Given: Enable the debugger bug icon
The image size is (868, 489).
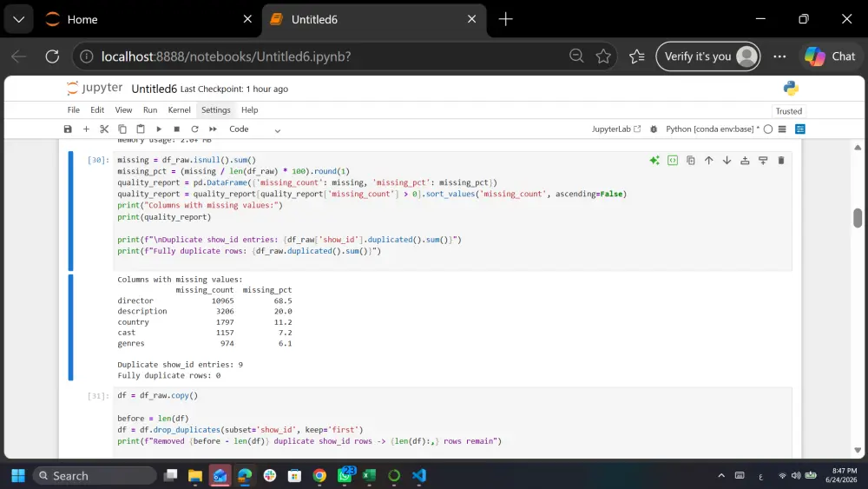Looking at the screenshot, I should [x=654, y=129].
